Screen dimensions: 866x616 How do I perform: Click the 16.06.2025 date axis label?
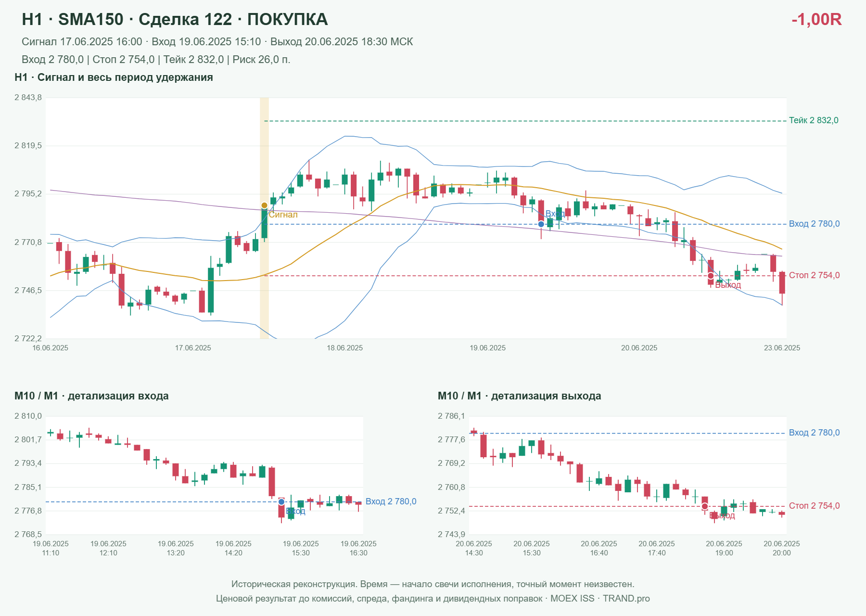(50, 348)
